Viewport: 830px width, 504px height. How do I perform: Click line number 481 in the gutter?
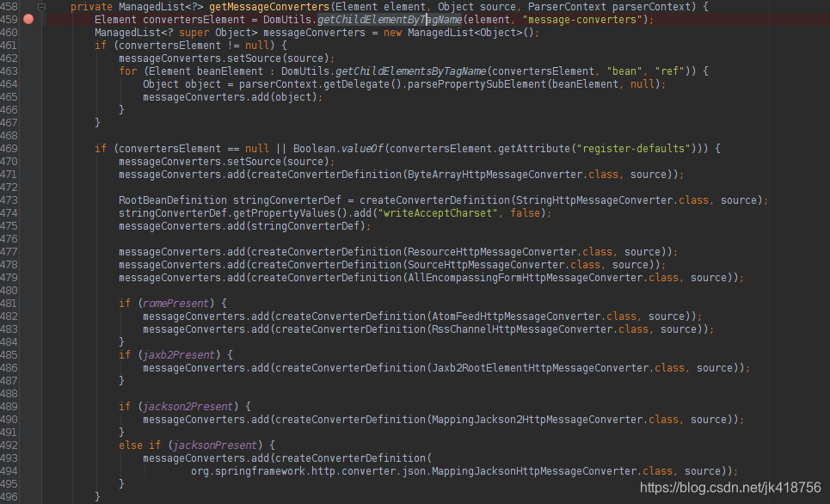[x=9, y=304]
